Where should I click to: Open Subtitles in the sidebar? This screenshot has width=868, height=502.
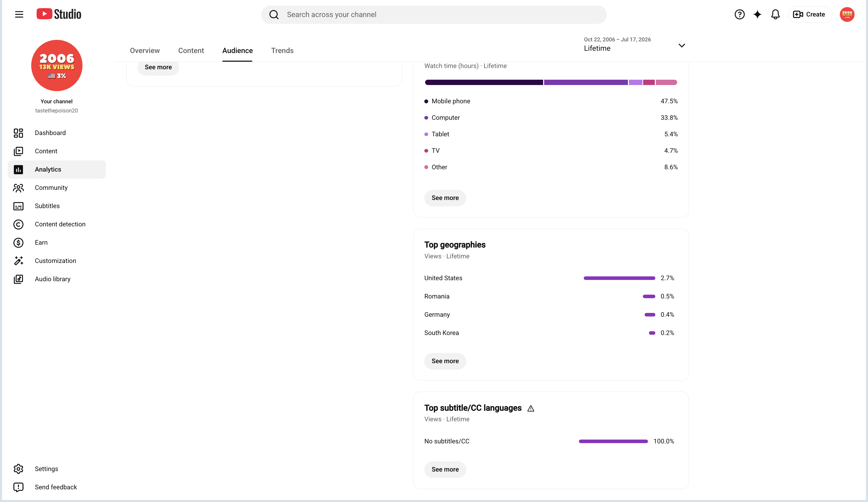tap(57, 206)
